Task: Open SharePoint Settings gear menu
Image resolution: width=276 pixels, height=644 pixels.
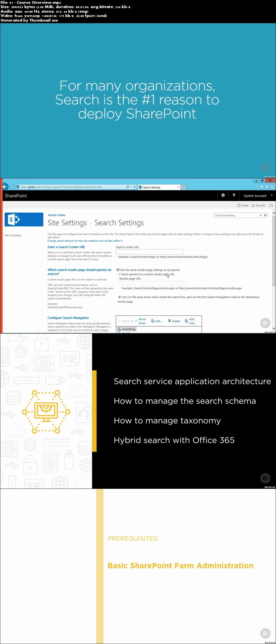Action: click(223, 195)
